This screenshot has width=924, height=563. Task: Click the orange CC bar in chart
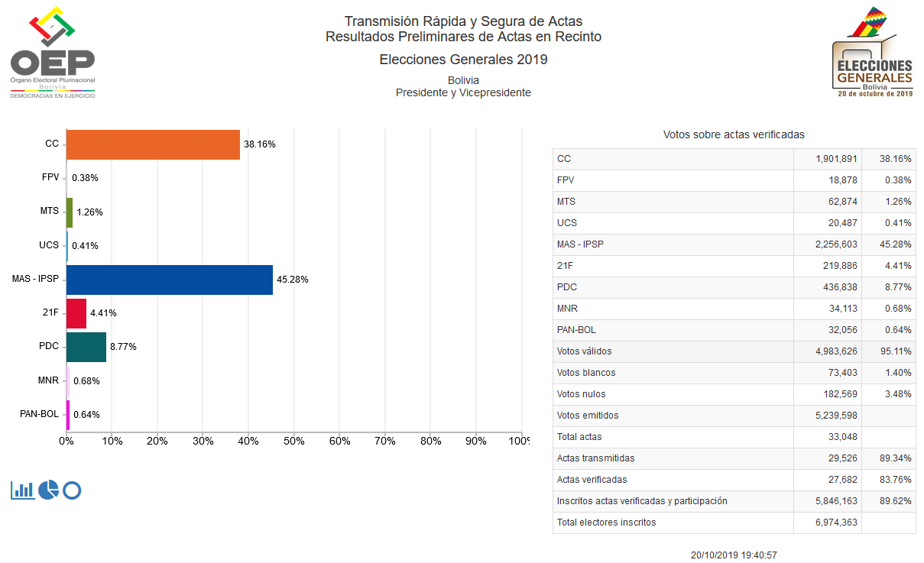153,144
